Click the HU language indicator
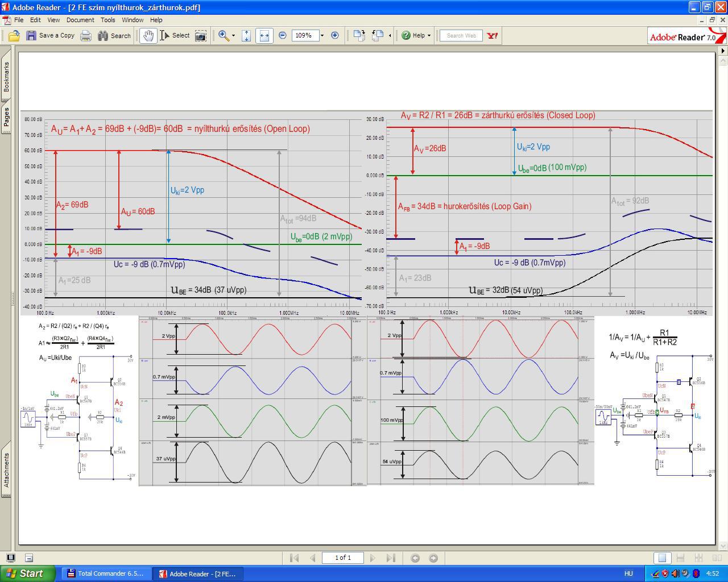The width and height of the screenshot is (728, 582). [x=628, y=573]
